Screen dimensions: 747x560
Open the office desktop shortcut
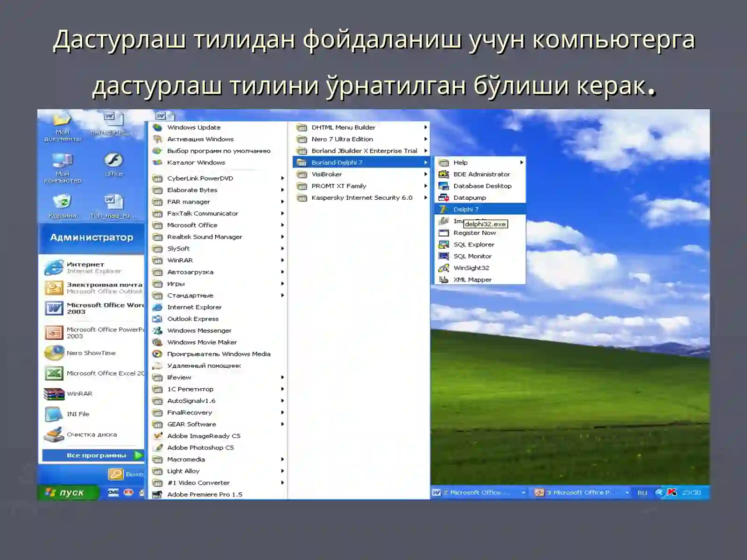(113, 164)
